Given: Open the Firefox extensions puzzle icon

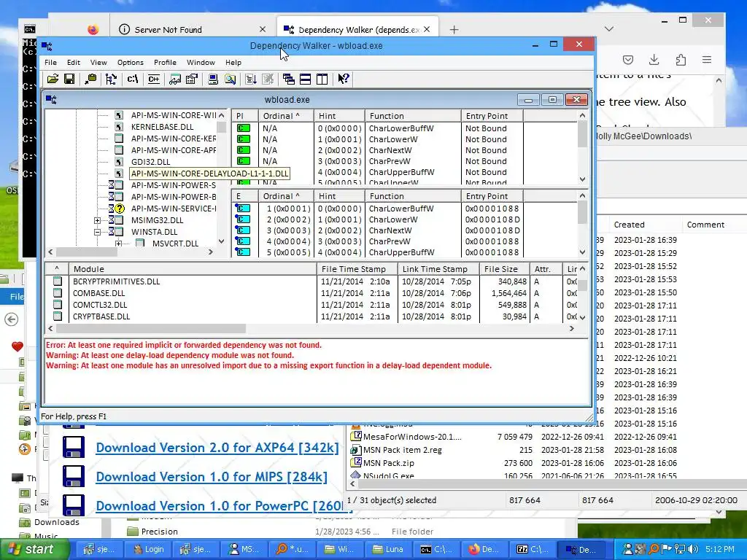Looking at the screenshot, I should tap(681, 60).
